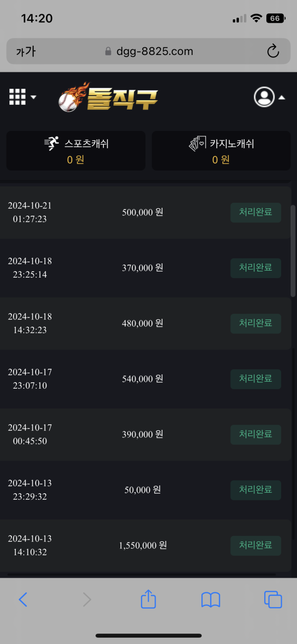Open the grid menu icon

point(17,97)
